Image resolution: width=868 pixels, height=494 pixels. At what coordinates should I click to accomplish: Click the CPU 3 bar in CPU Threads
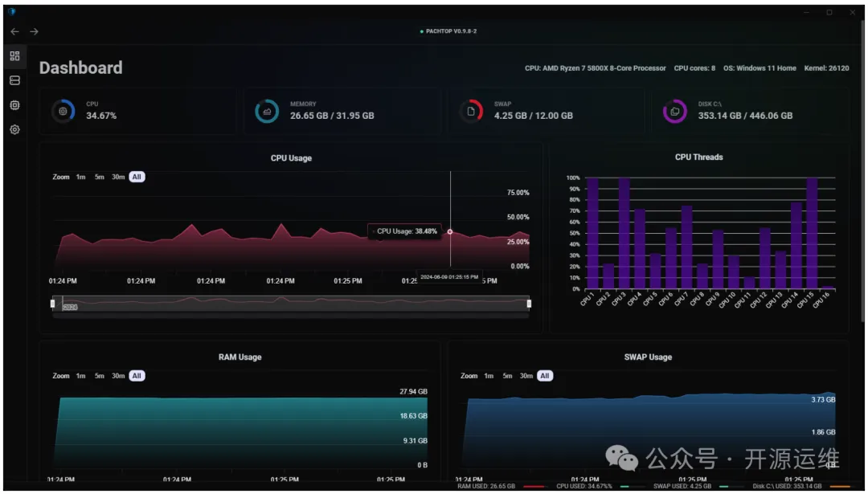coord(624,233)
